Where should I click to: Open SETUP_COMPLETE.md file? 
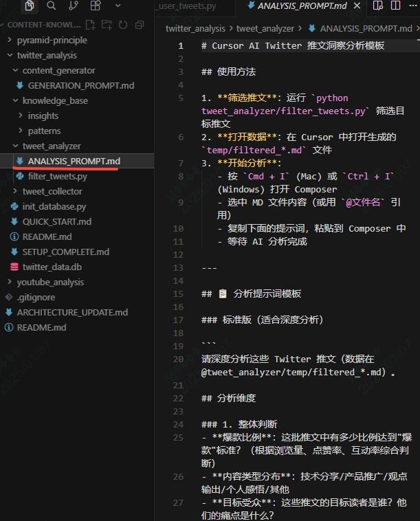coord(65,252)
